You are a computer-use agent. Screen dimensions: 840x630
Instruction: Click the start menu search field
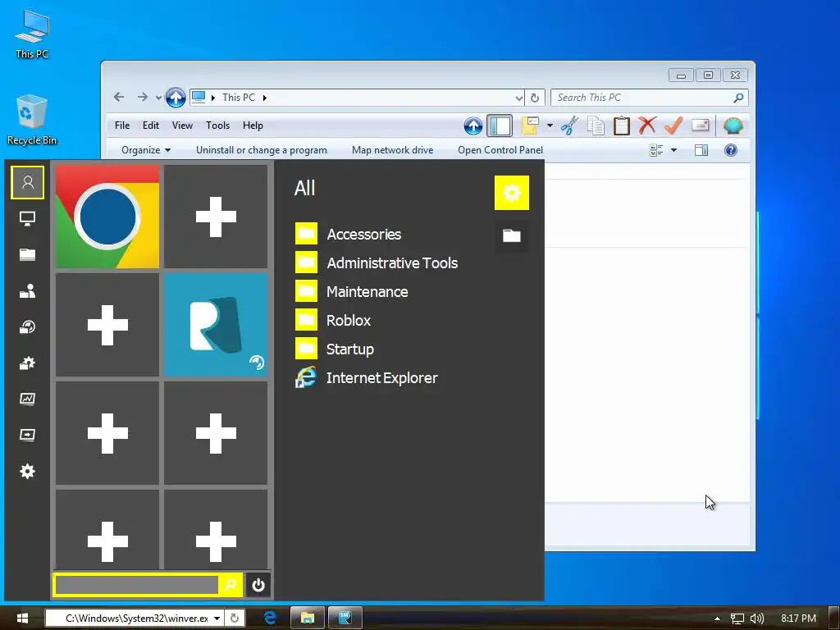click(137, 585)
